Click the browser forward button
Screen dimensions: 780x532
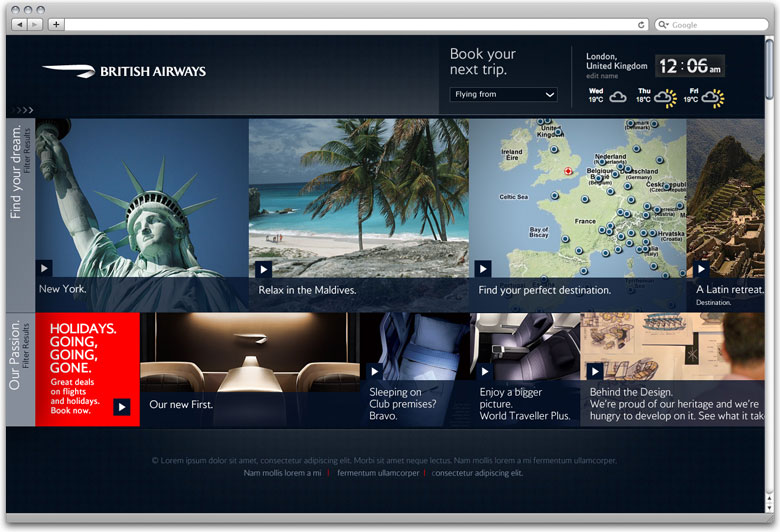tap(34, 24)
